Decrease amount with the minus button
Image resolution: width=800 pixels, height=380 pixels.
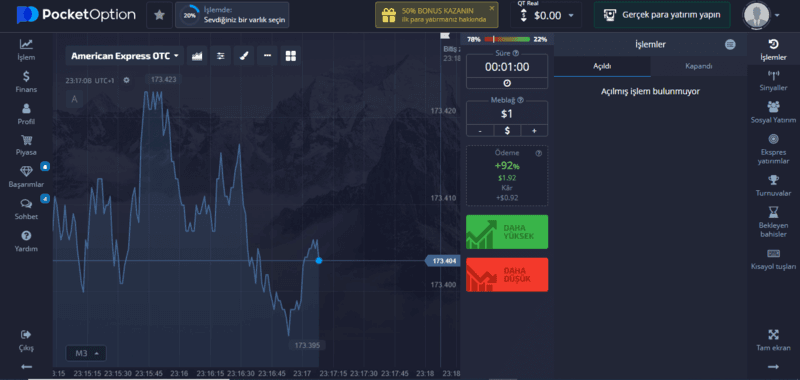tap(480, 131)
